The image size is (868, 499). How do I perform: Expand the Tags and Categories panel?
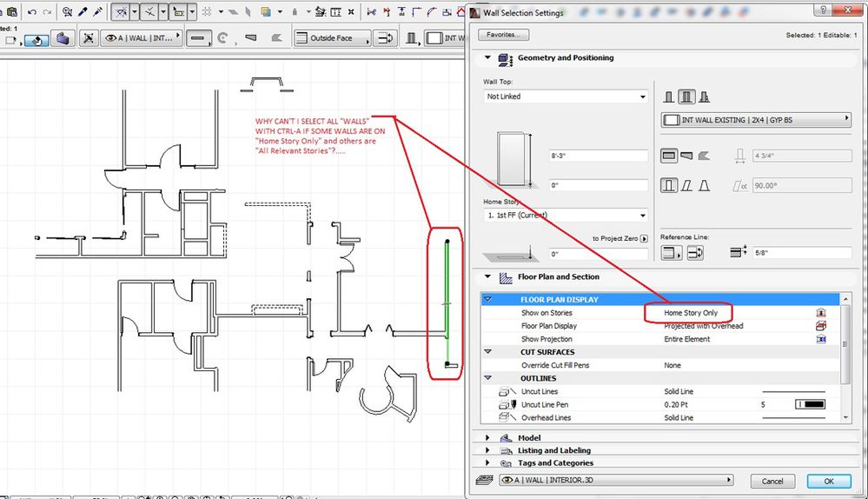tap(487, 462)
